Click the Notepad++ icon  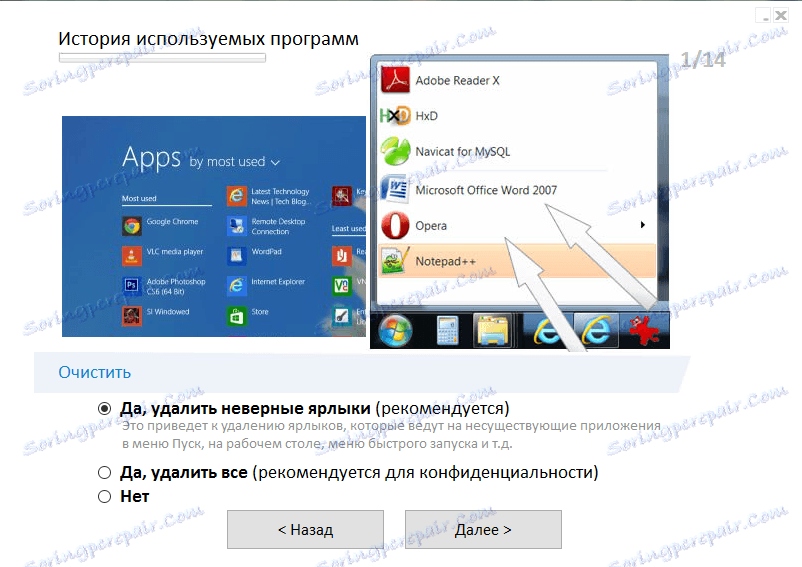point(395,261)
